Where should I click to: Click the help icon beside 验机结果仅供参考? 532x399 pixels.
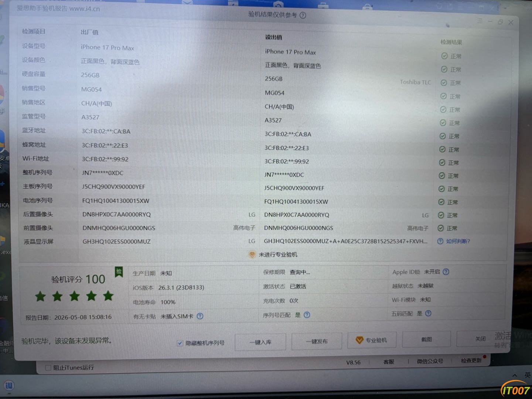[303, 16]
